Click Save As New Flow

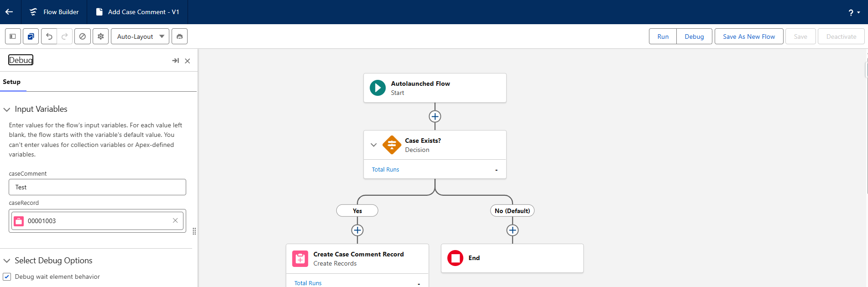(748, 37)
